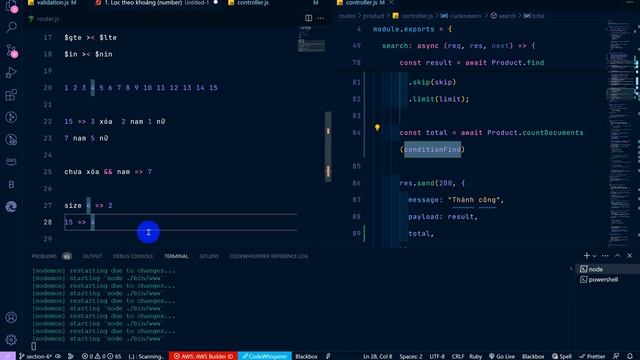The image size is (640, 360).
Task: Open terminal panel more actions menu
Action: tap(605, 256)
